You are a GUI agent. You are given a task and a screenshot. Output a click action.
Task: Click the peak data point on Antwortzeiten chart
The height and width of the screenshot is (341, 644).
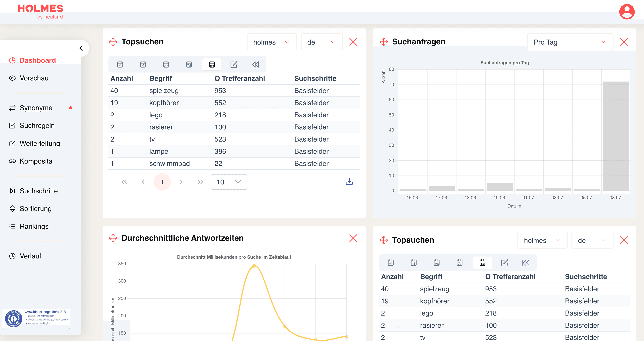pyautogui.click(x=254, y=266)
